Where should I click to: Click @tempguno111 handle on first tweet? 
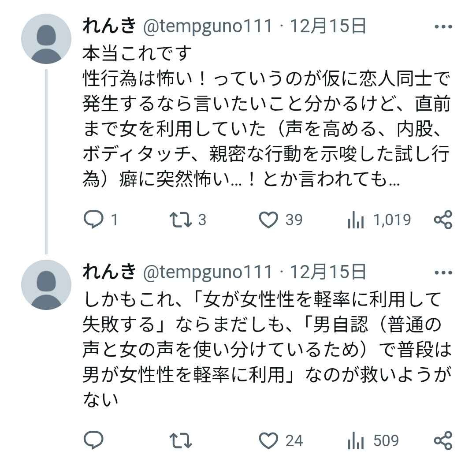tap(208, 27)
